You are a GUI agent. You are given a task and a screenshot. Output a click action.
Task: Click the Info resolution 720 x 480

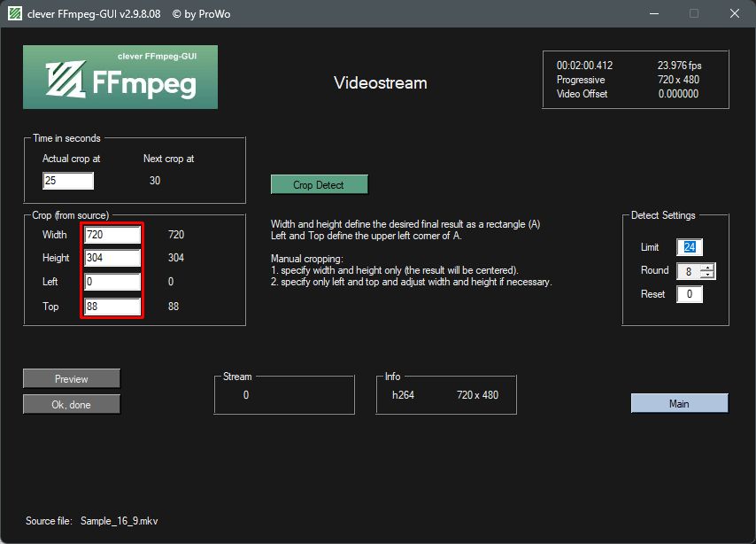pos(477,395)
